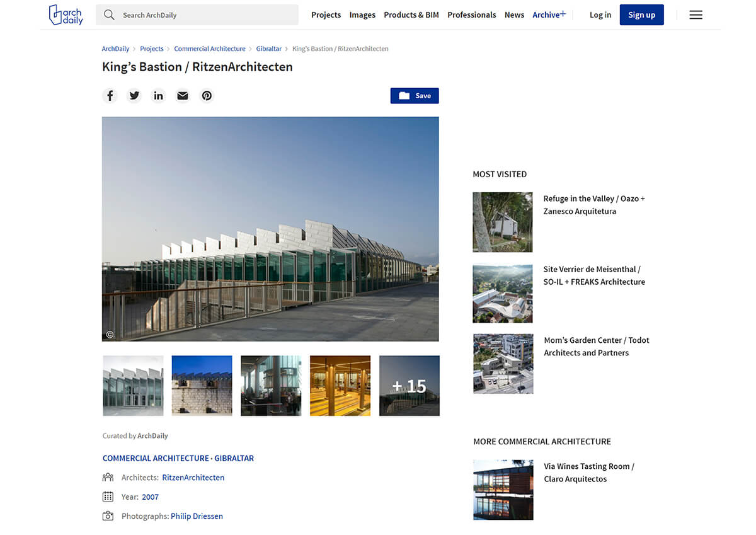The width and height of the screenshot is (756, 535).
Task: Click the Commercial Architecture breadcrumb
Action: coord(210,49)
